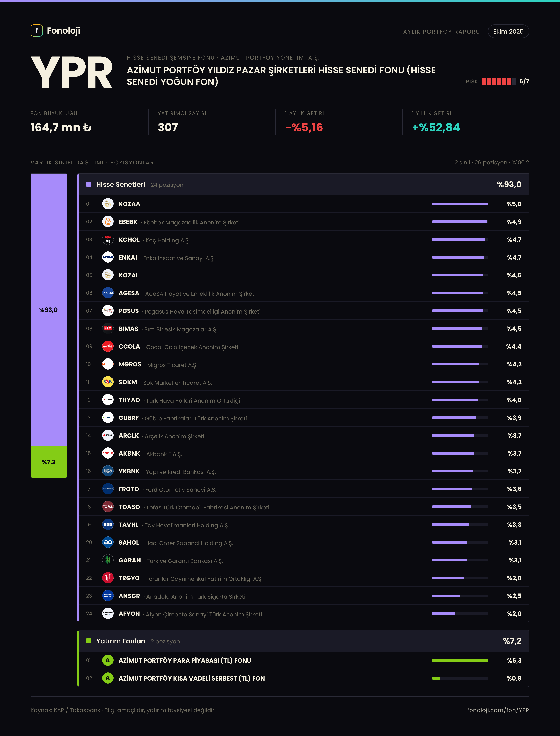Click the Akbank T.A.Ş. company name
The image size is (560, 736).
tap(164, 454)
